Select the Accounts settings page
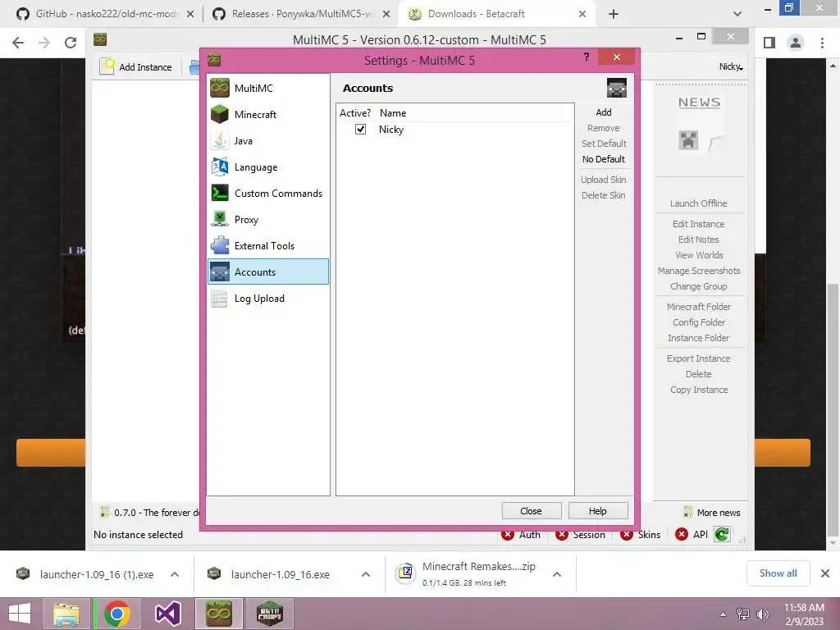840x630 pixels. pos(268,272)
